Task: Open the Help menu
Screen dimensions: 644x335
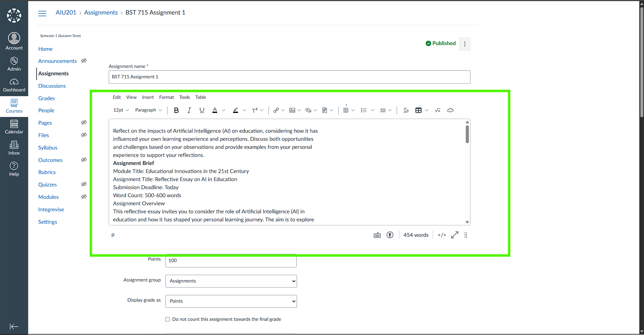Action: [14, 169]
